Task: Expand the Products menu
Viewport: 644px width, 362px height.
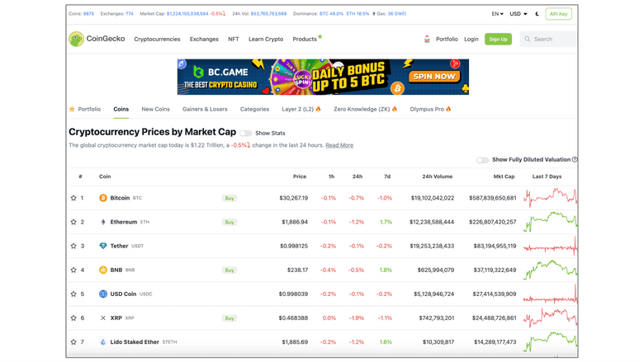Action: pyautogui.click(x=305, y=39)
